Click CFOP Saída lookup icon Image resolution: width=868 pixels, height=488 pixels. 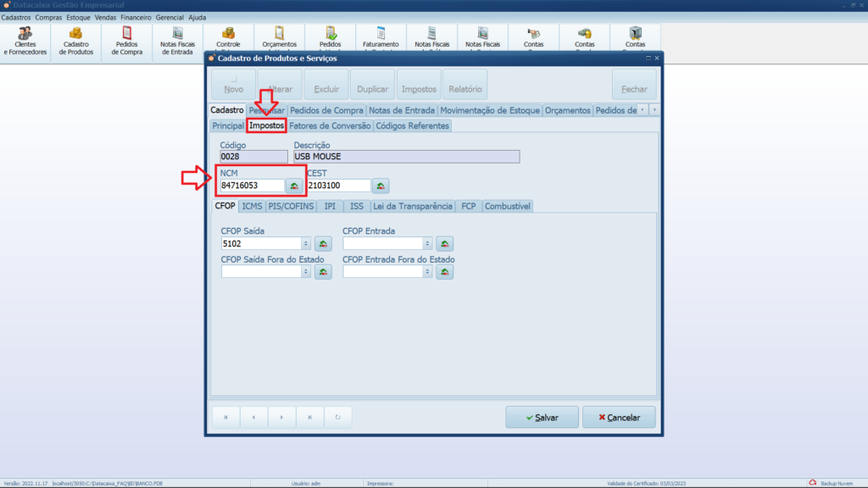pyautogui.click(x=323, y=243)
